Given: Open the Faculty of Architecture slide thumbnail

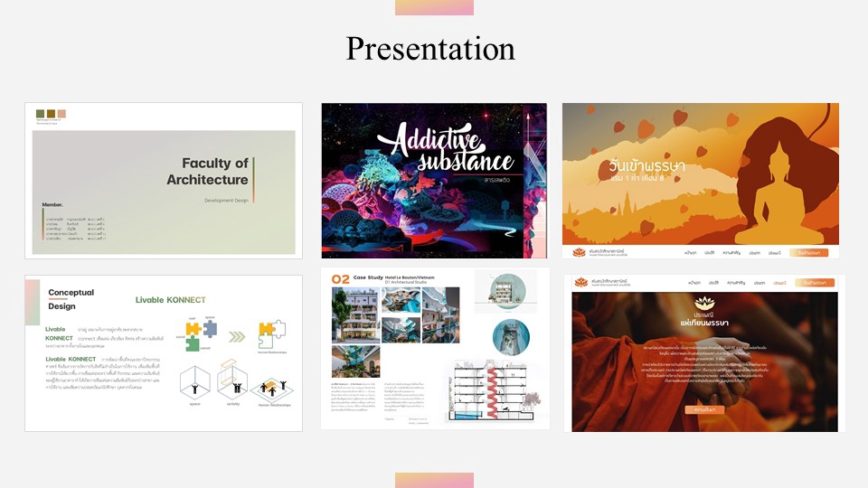Looking at the screenshot, I should (164, 181).
